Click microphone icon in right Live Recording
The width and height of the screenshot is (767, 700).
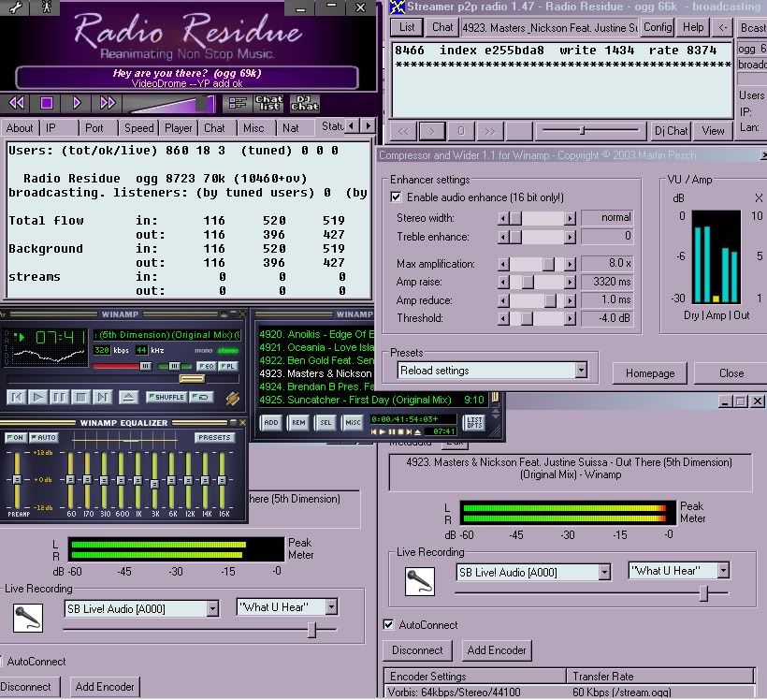click(x=420, y=581)
